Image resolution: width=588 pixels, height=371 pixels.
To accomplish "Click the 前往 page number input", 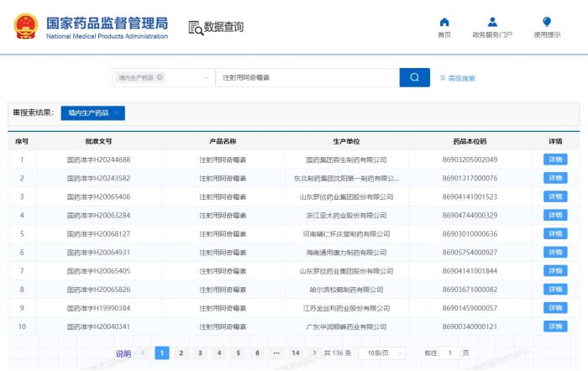I will 449,353.
